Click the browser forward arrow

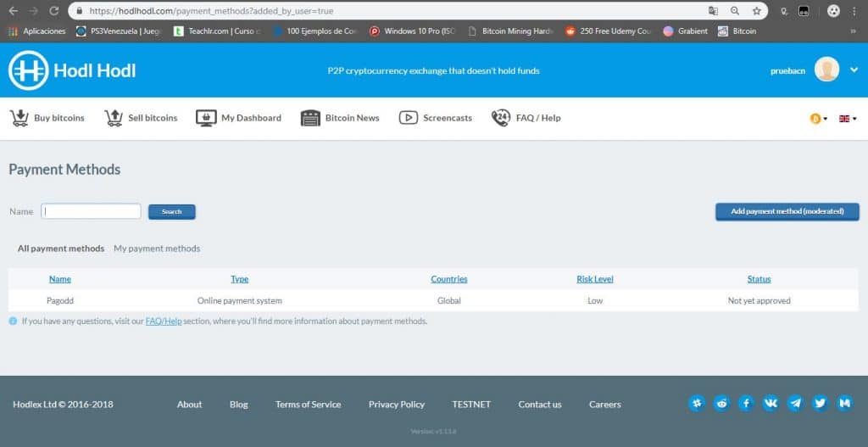pyautogui.click(x=33, y=11)
